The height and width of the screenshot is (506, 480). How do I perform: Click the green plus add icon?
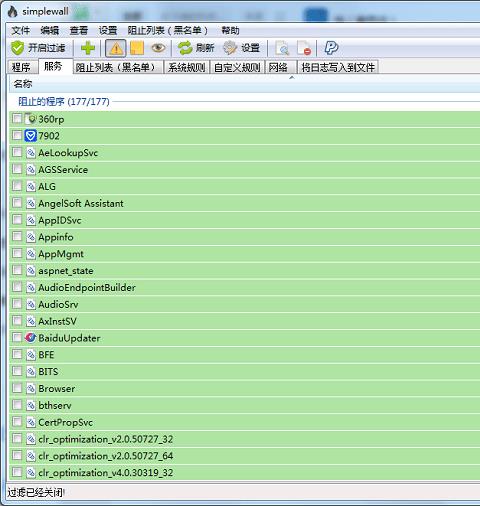(88, 48)
